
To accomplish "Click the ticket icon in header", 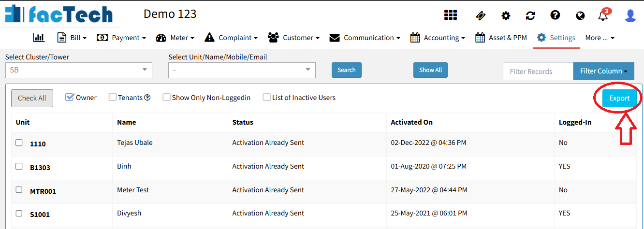I will [x=481, y=15].
